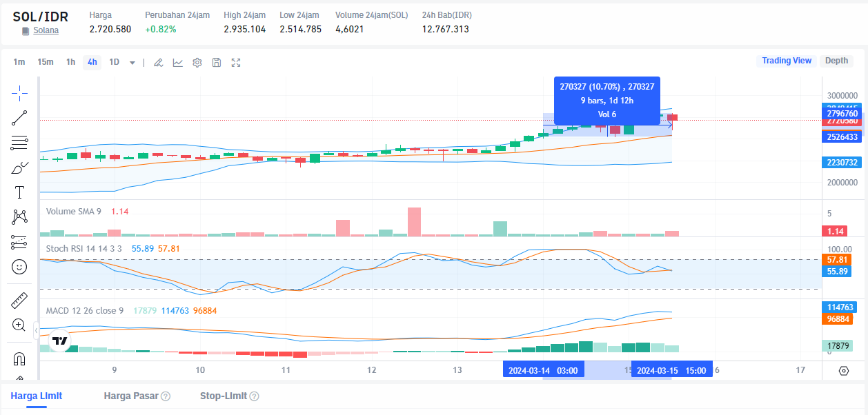
Task: Click the indicators chart icon
Action: pos(178,63)
